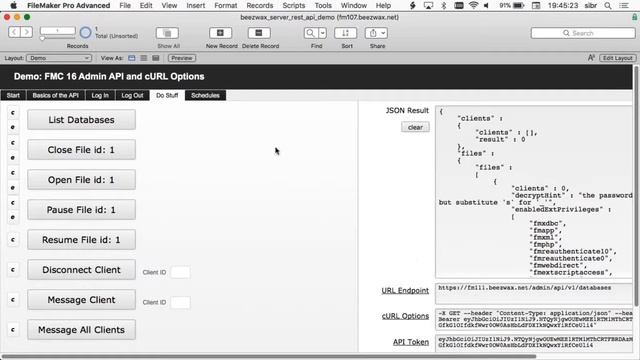Click the toolbar Search field

(583, 33)
